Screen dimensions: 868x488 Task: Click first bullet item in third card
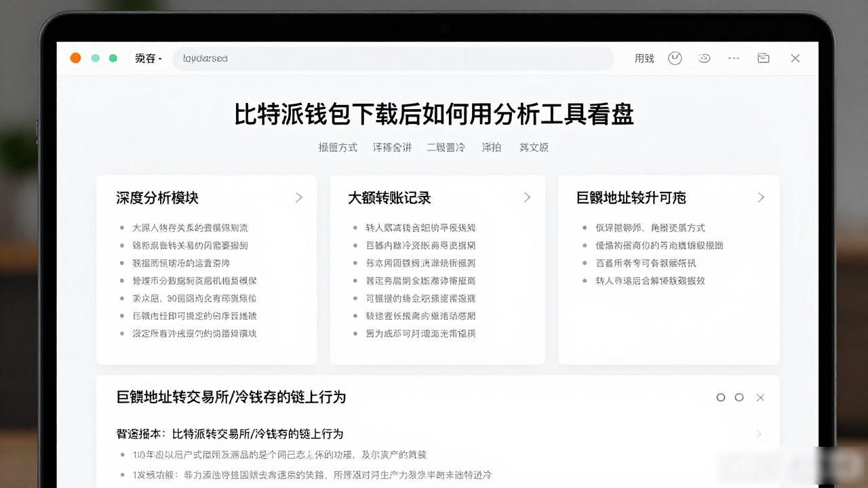[x=650, y=228]
